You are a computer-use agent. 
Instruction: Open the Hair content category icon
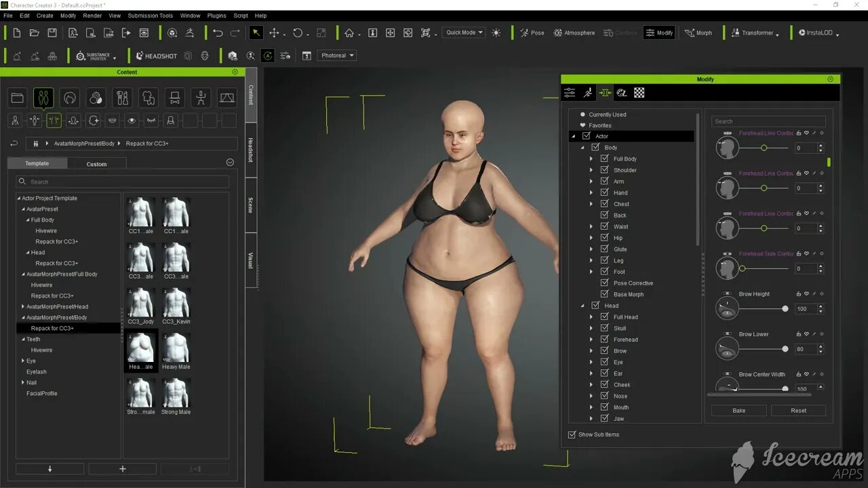[69, 98]
